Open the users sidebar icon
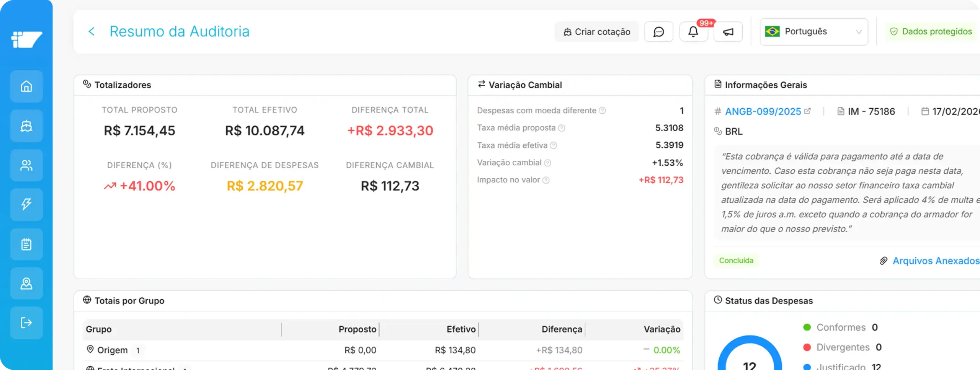 coord(26,165)
